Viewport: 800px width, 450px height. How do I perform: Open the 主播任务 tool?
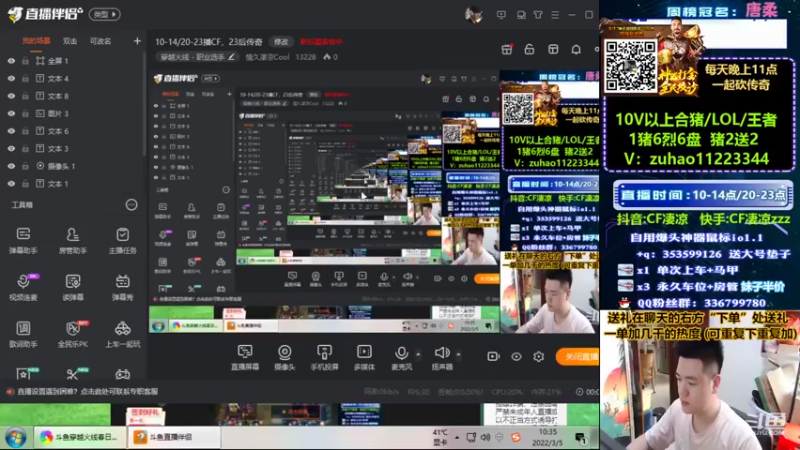pos(122,240)
